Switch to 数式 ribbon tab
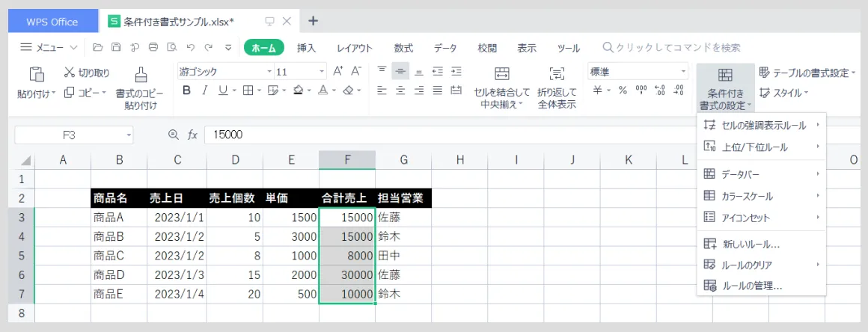The width and height of the screenshot is (868, 332). click(x=403, y=48)
